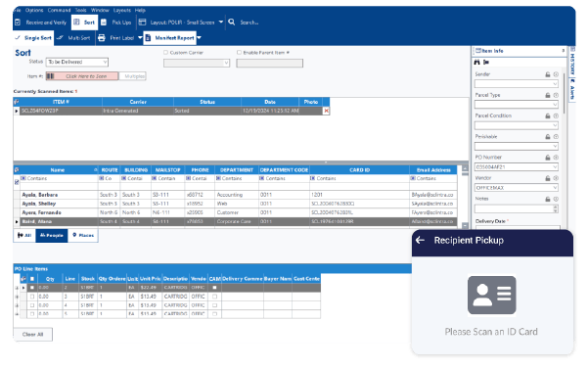Click the Clear All button
The width and height of the screenshot is (588, 368).
tap(32, 335)
